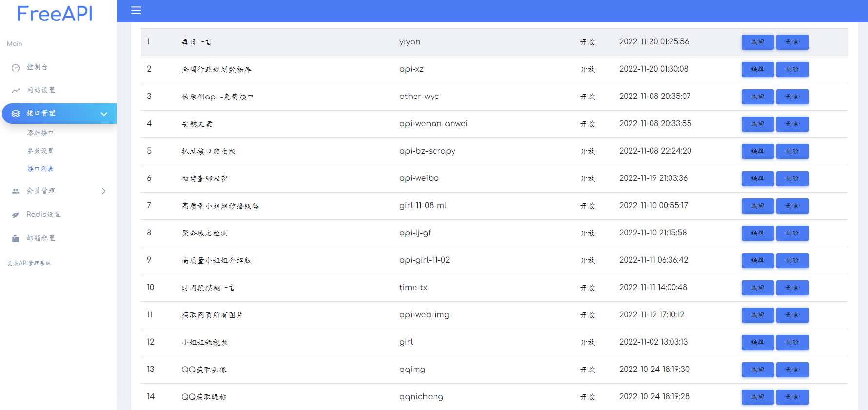Viewport: 868px width, 410px height.
Task: Click the 网站设置 chart line icon
Action: 16,91
